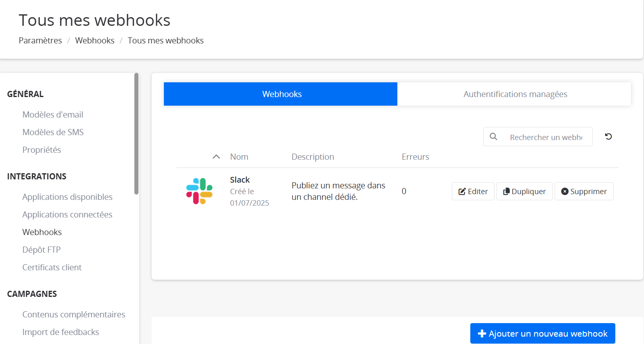This screenshot has width=644, height=344.
Task: Open Dépôt FTP settings
Action: coord(41,250)
